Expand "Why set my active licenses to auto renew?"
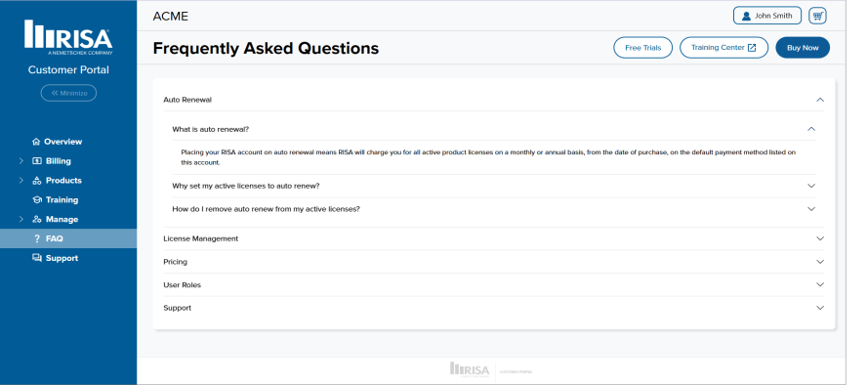The image size is (868, 385). point(494,186)
